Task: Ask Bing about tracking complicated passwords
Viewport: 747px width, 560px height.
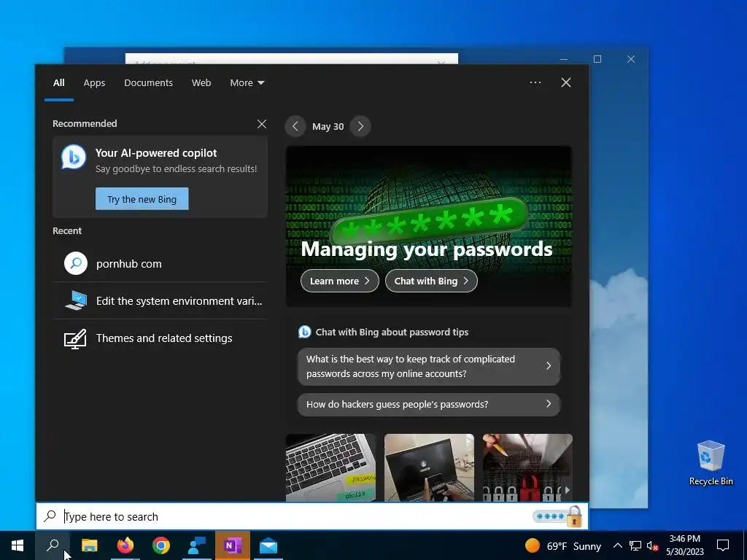Action: coord(429,366)
